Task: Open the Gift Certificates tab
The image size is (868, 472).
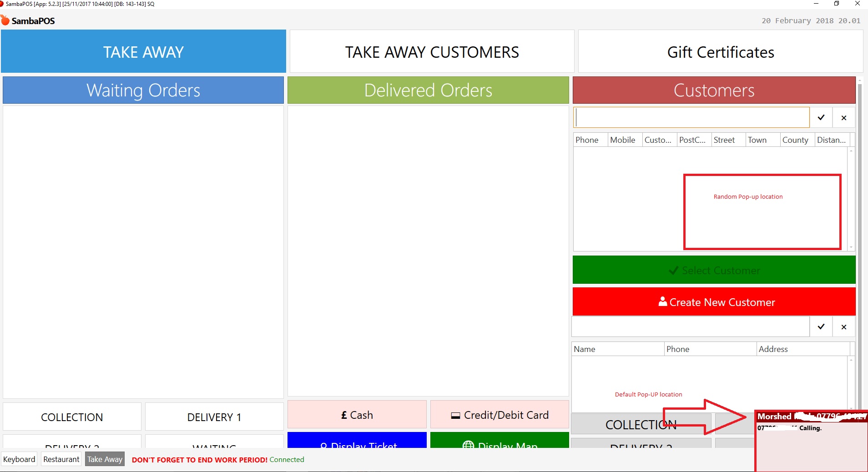Action: click(720, 52)
